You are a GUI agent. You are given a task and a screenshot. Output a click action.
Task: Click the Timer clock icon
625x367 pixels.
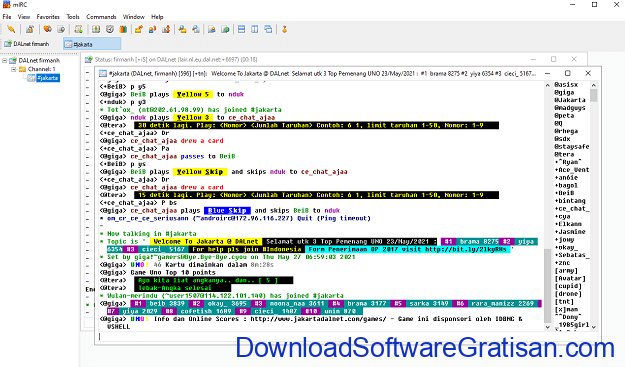[110, 29]
